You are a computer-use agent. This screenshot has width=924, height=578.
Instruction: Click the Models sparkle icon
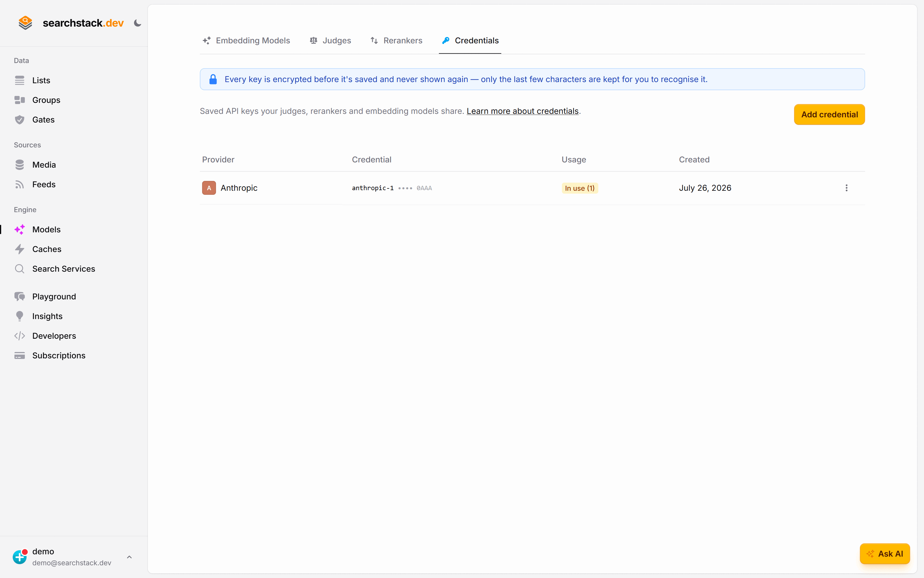click(x=19, y=229)
